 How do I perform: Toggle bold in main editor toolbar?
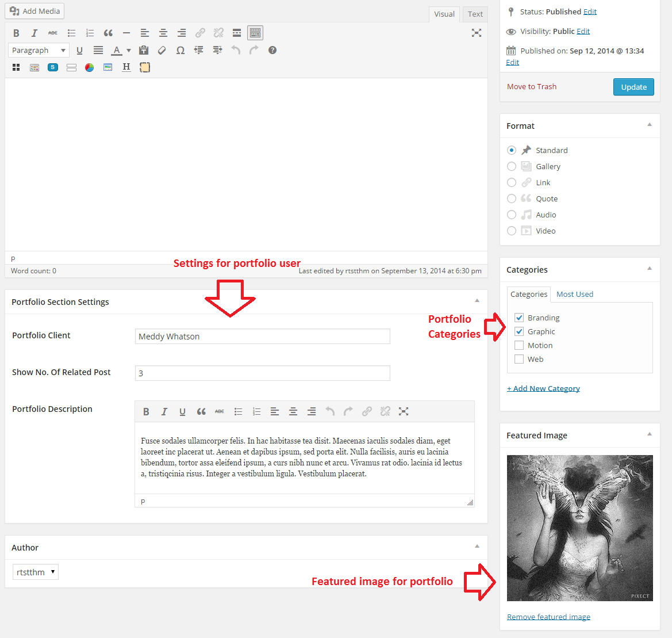tap(16, 33)
